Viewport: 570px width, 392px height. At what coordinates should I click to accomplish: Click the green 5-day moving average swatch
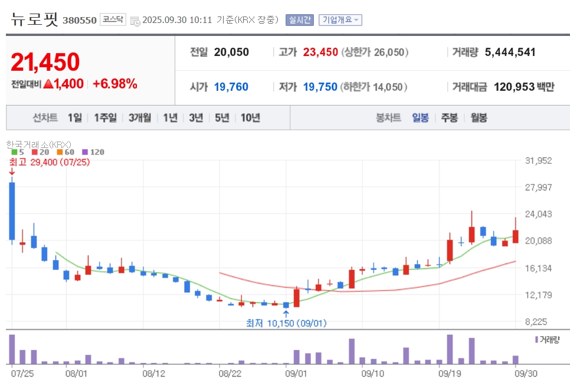14,152
